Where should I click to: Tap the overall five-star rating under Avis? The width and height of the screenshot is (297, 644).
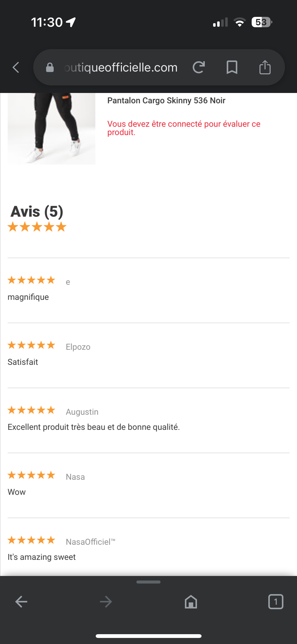pyautogui.click(x=37, y=227)
